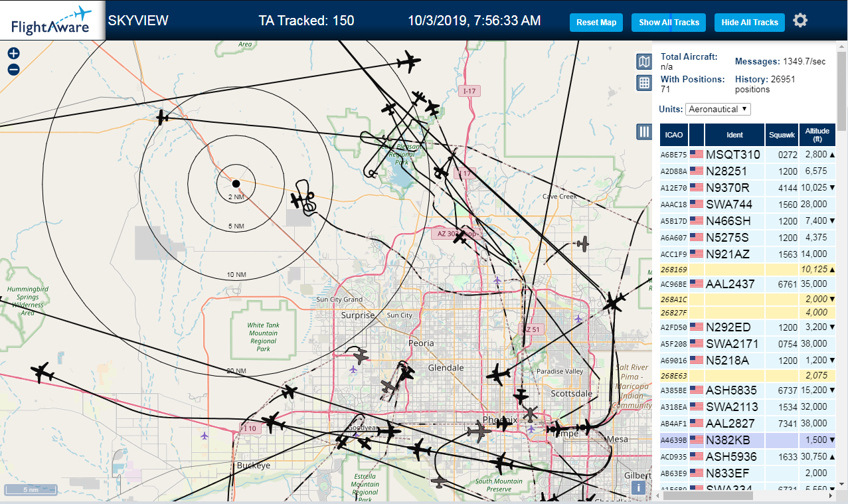
Task: Toggle the grid overlay icon
Action: coord(643,83)
